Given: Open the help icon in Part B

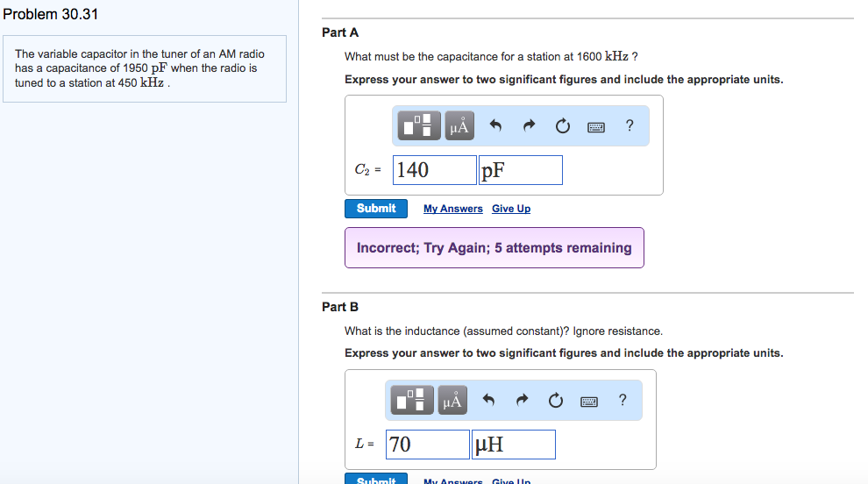Looking at the screenshot, I should (x=623, y=400).
